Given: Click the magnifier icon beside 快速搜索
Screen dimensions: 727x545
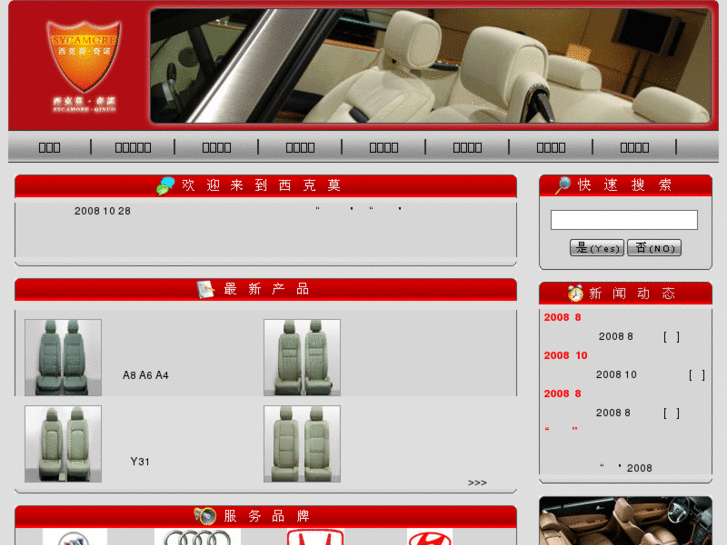Looking at the screenshot, I should [563, 185].
